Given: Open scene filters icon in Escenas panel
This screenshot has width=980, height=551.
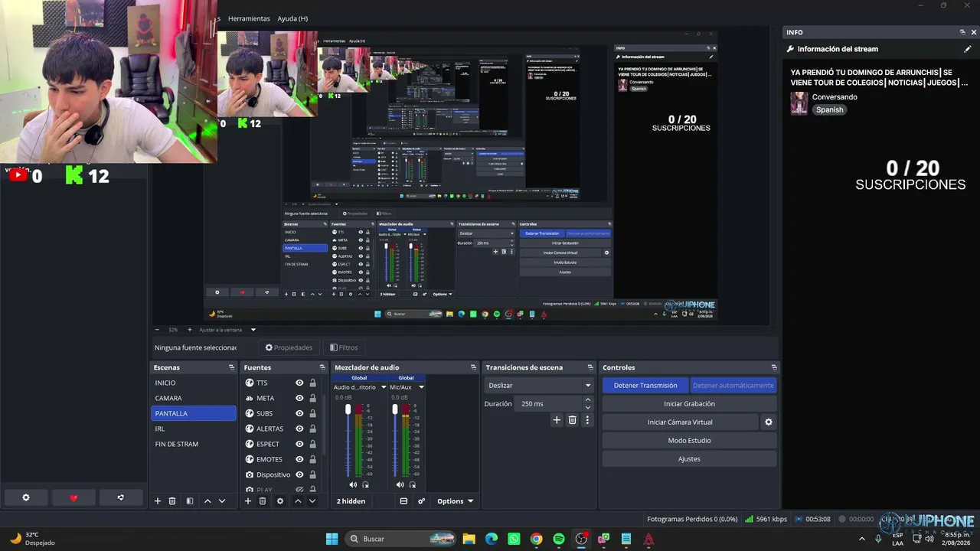Looking at the screenshot, I should pyautogui.click(x=190, y=501).
